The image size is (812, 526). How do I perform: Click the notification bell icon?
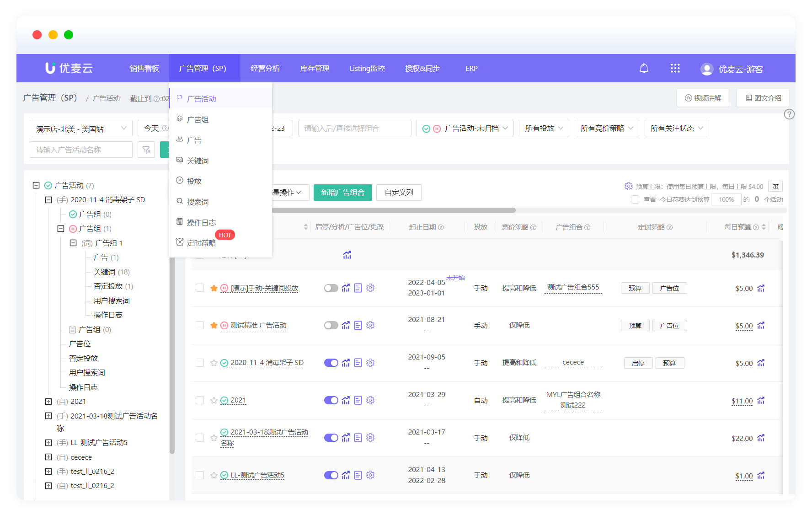(x=644, y=69)
